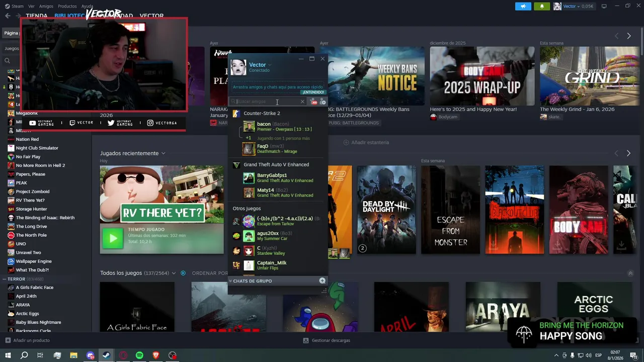644x362 pixels.
Task: Open Windows Start menu
Action: tap(8, 355)
